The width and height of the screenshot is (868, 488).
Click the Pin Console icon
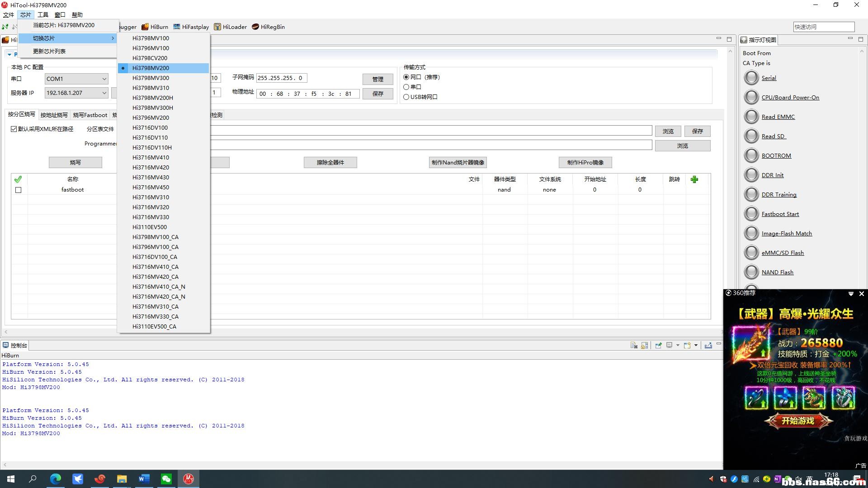click(x=658, y=345)
